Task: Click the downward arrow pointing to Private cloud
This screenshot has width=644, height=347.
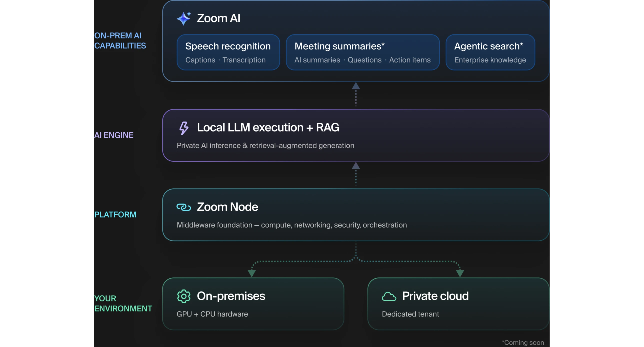Action: pos(460,273)
